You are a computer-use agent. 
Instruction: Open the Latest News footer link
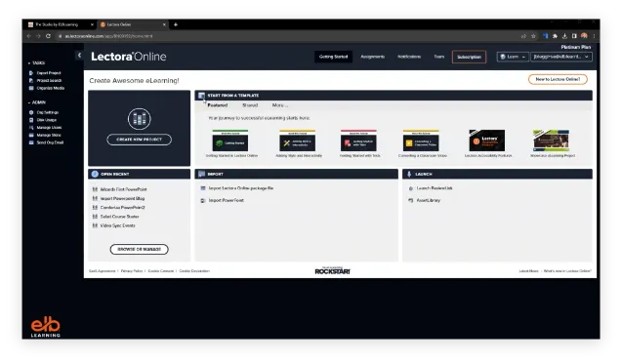pyautogui.click(x=529, y=271)
